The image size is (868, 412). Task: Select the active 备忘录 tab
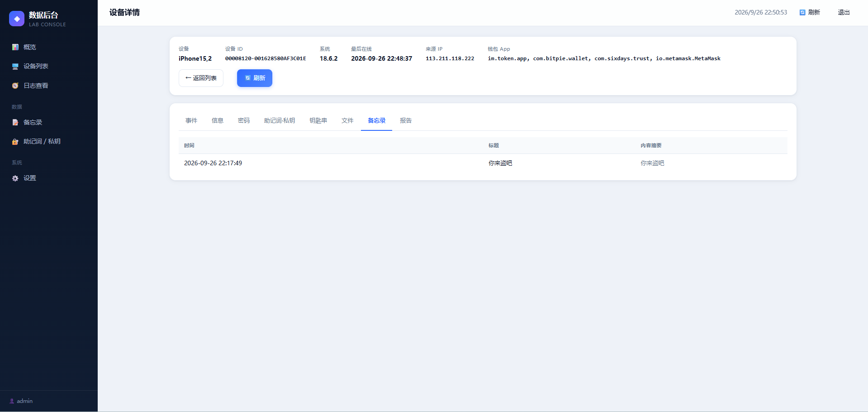[377, 120]
